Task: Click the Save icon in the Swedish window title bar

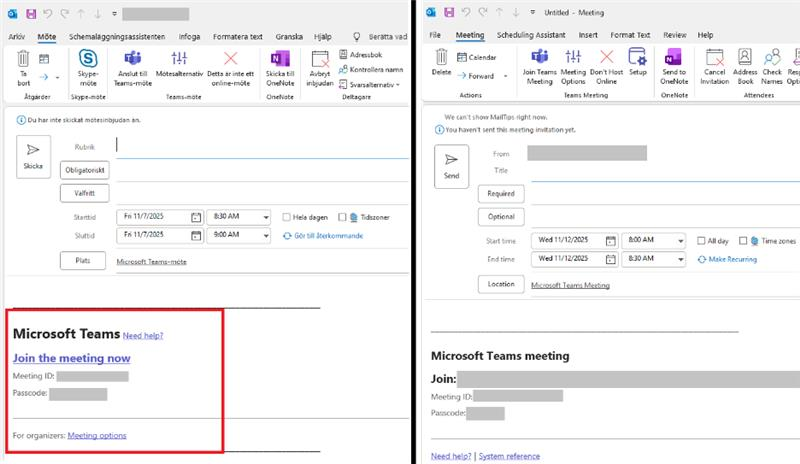Action: coord(31,14)
